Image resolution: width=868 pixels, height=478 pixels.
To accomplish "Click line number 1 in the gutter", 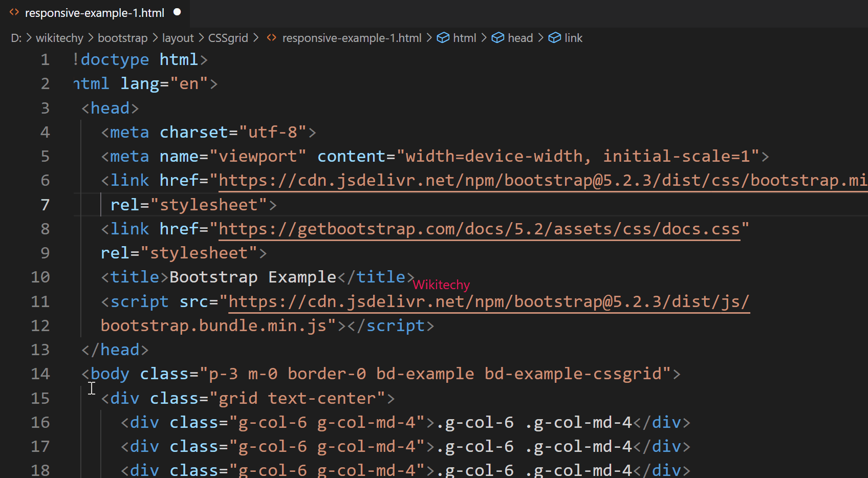I will coord(45,59).
